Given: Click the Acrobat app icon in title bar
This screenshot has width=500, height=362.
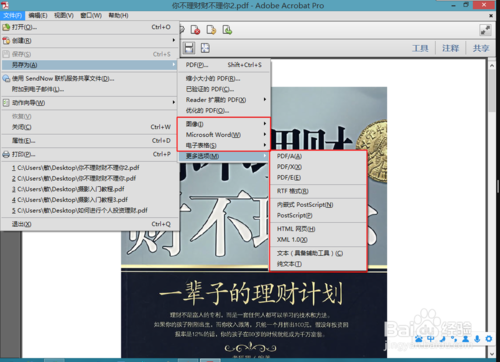Looking at the screenshot, I should 5,5.
